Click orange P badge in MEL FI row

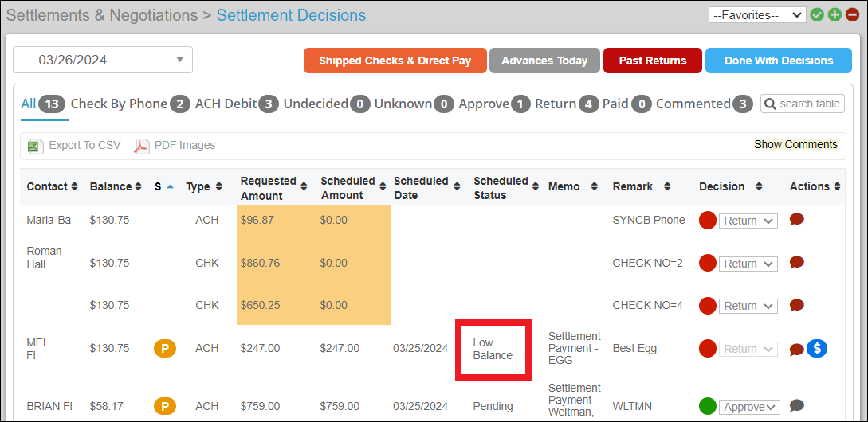pos(165,349)
